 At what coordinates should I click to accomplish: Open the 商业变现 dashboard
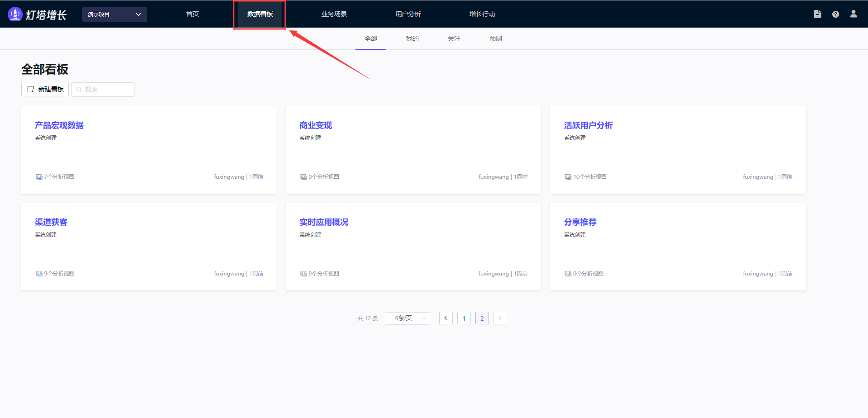(x=316, y=125)
